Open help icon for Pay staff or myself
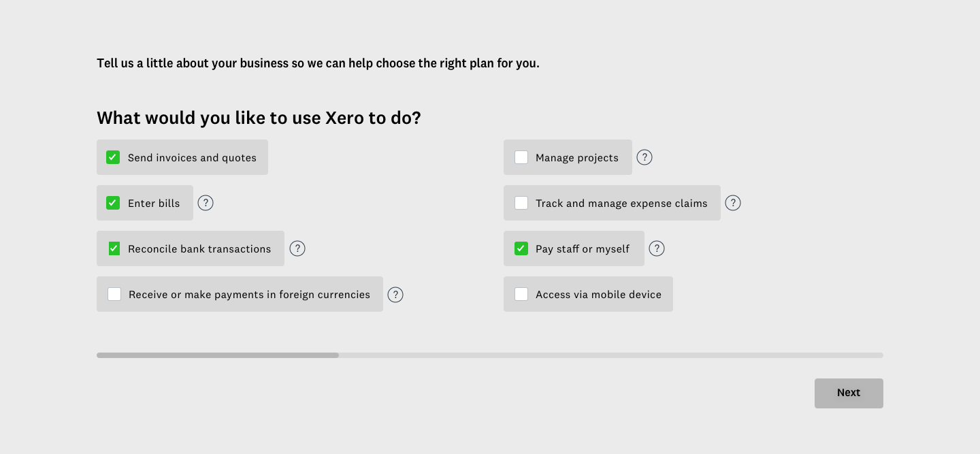The height and width of the screenshot is (454, 980). coord(657,248)
